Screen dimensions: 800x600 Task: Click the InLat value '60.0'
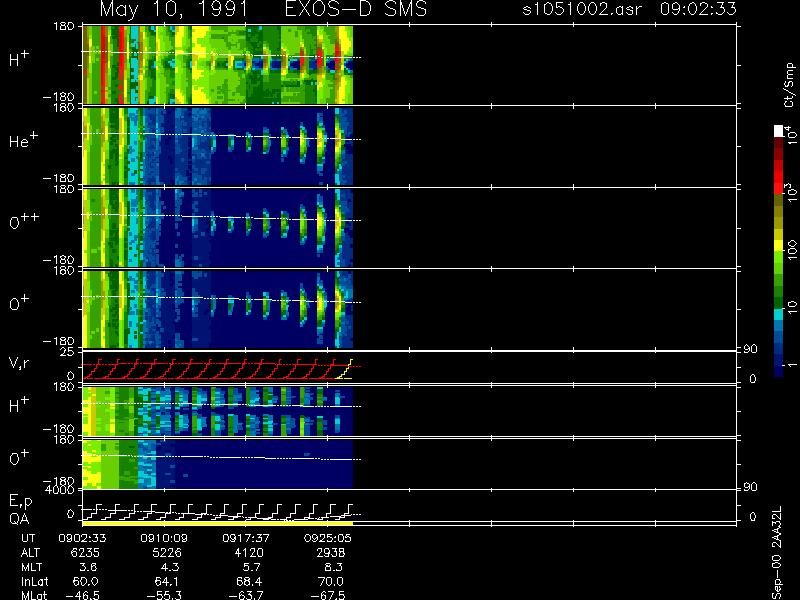[x=86, y=581]
